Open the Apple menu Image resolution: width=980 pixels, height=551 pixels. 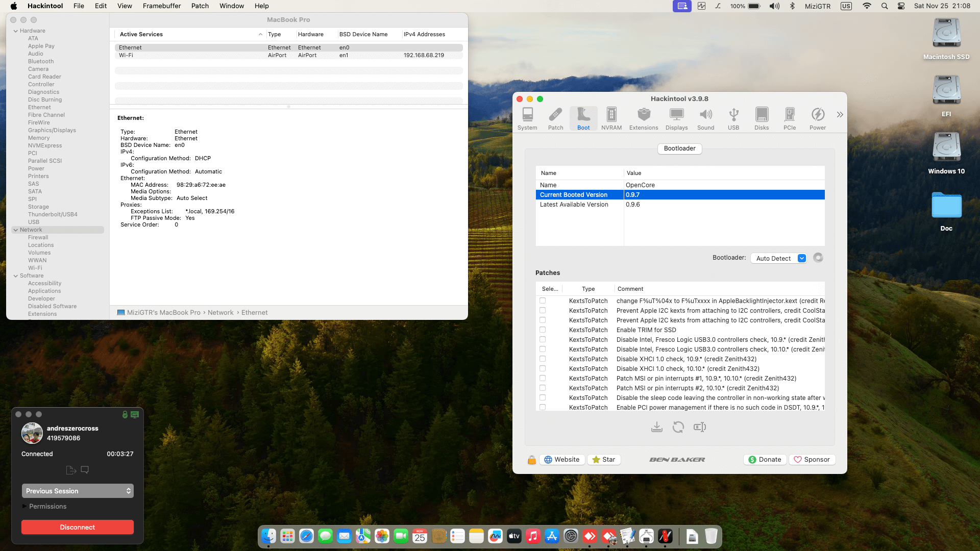14,6
